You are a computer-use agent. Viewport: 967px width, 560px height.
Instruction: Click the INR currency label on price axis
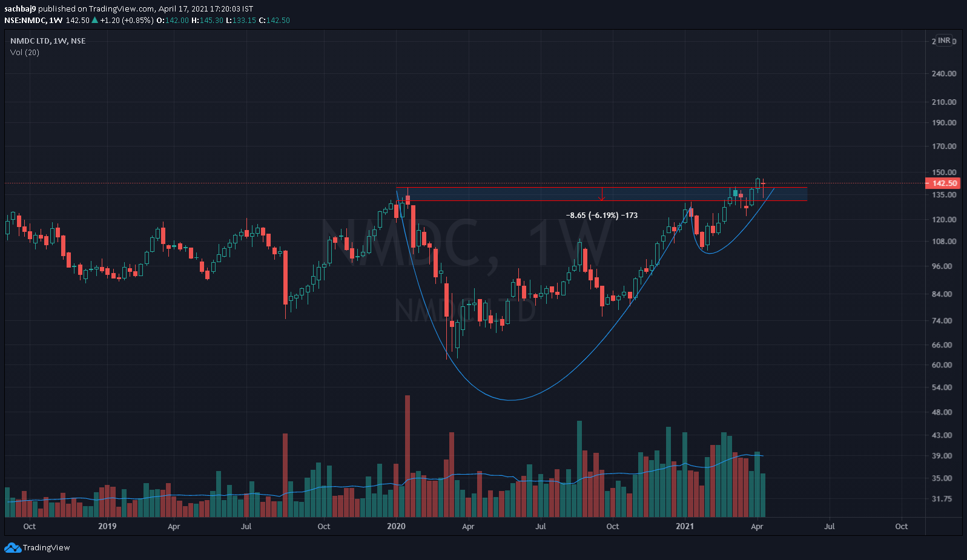944,41
